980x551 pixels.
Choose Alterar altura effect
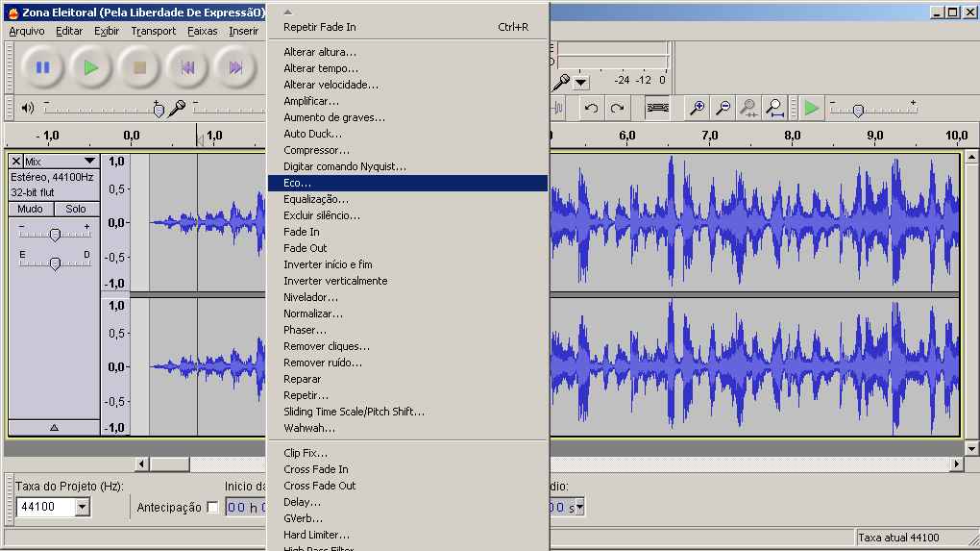(408, 52)
